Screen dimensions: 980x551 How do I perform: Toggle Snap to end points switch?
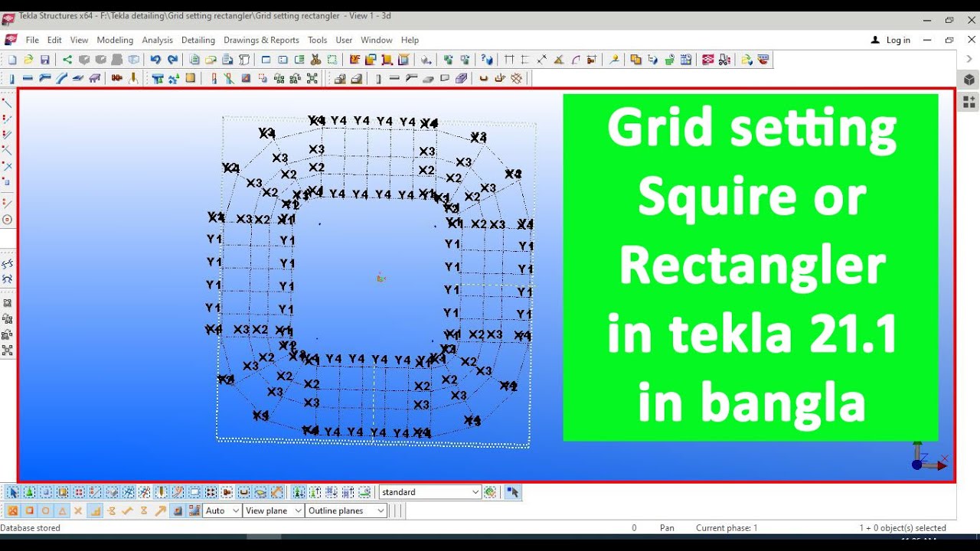click(x=28, y=510)
